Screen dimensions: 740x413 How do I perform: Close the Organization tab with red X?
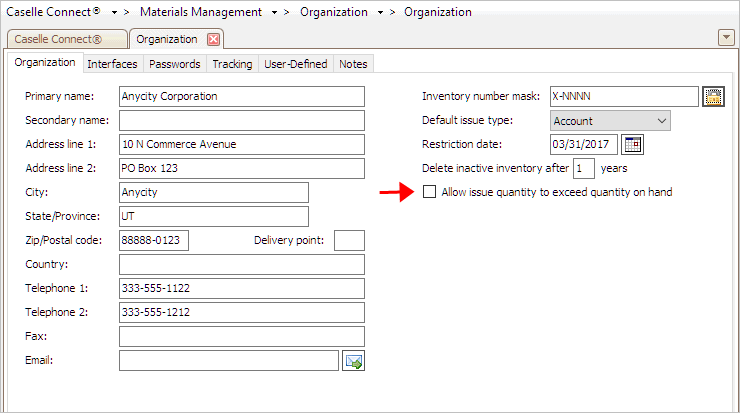213,39
